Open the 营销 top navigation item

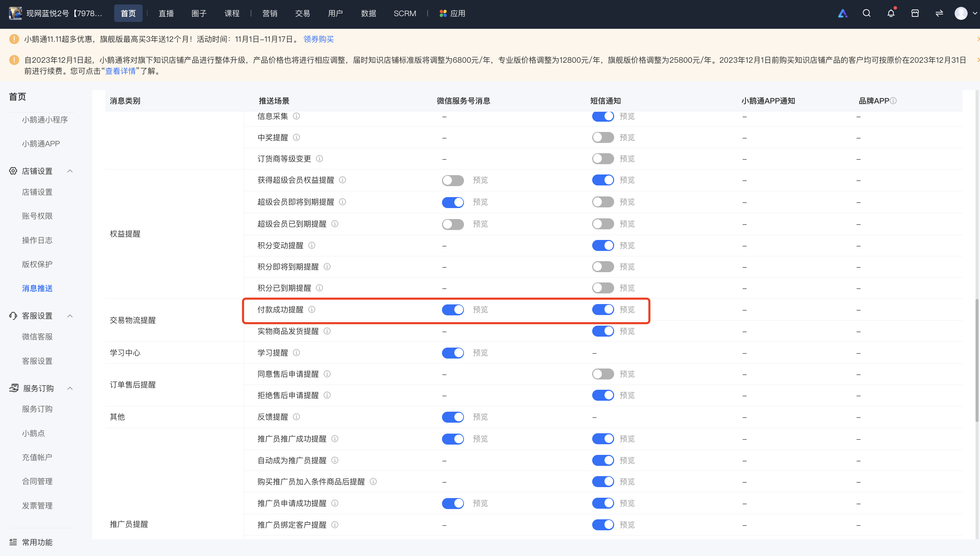point(270,13)
